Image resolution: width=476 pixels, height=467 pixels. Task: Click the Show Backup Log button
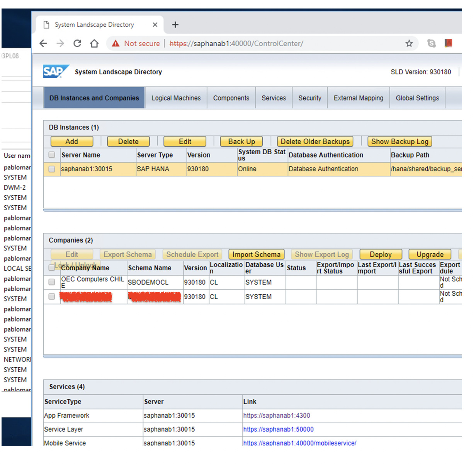(x=399, y=141)
